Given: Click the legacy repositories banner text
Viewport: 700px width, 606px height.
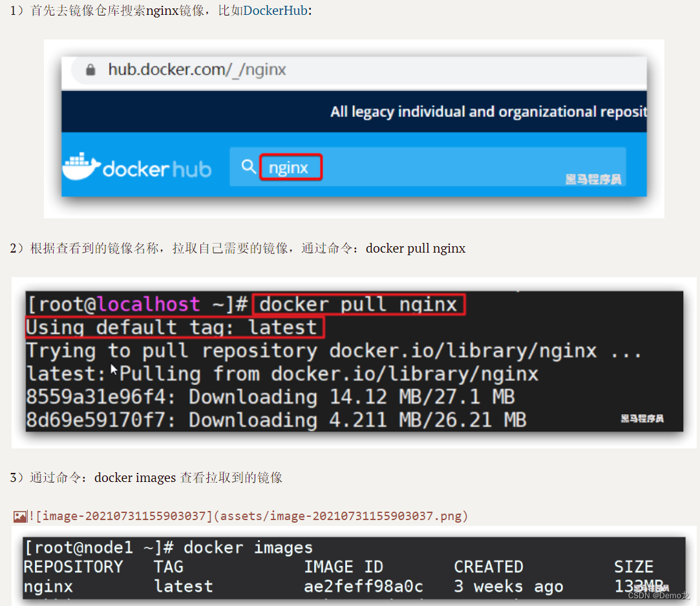Looking at the screenshot, I should coord(489,112).
